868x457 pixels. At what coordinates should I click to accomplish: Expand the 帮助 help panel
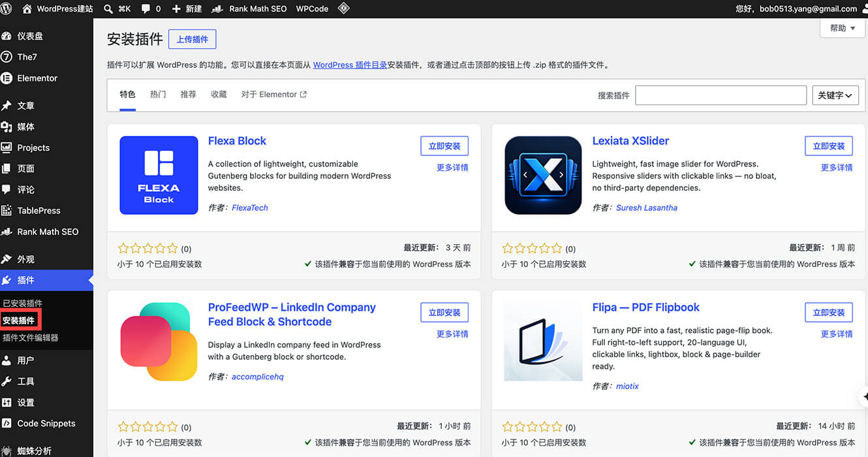(x=843, y=28)
